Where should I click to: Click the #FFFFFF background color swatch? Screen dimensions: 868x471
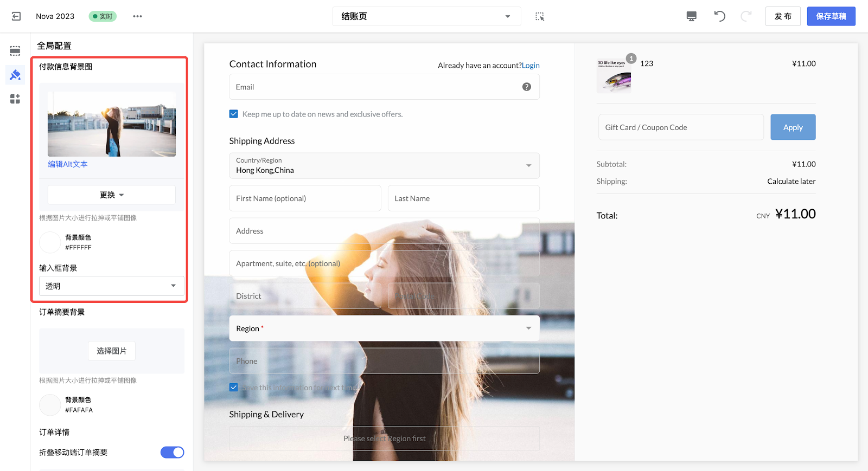(x=50, y=242)
